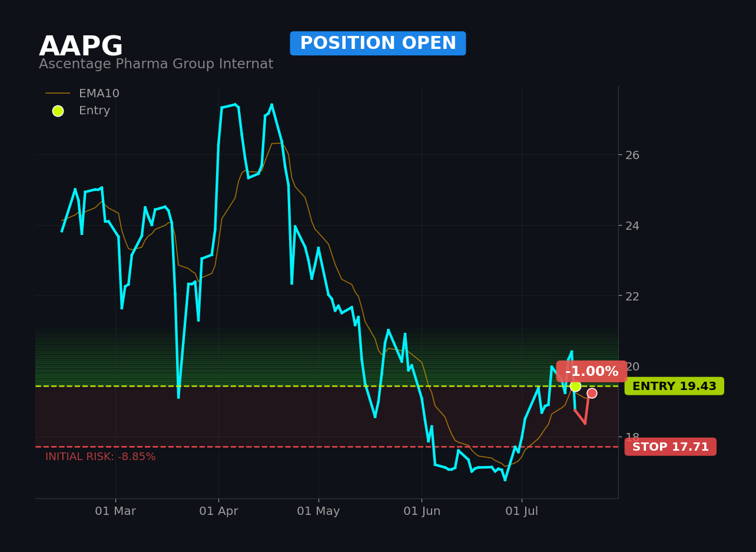Select the Ascentage Pharma Group Internat subtitle
The height and width of the screenshot is (552, 756).
(x=156, y=64)
